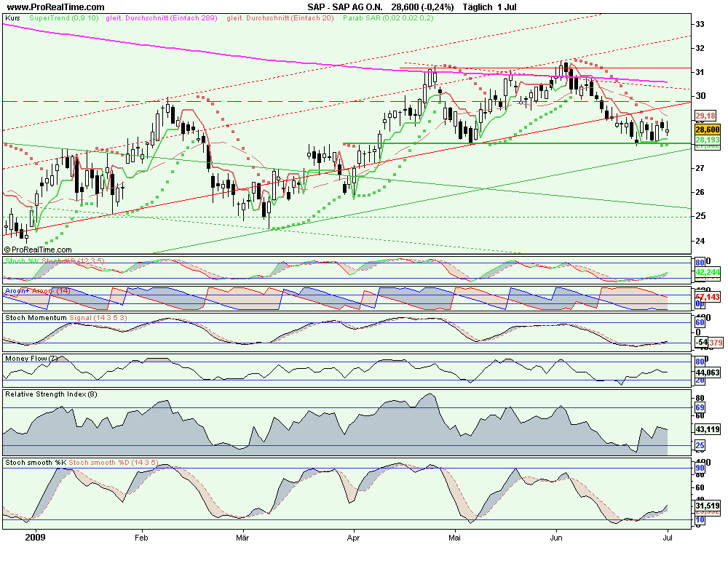Click the '44,063' Money Flow value

pyautogui.click(x=708, y=372)
